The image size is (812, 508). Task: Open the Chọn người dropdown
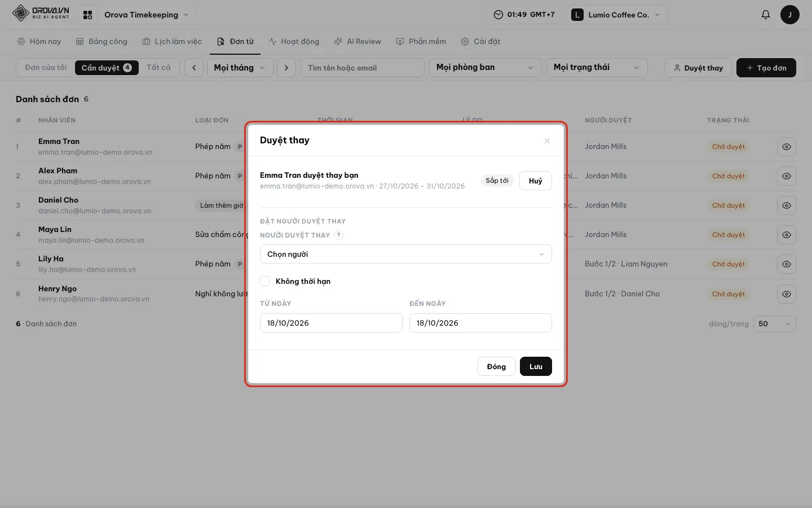406,254
